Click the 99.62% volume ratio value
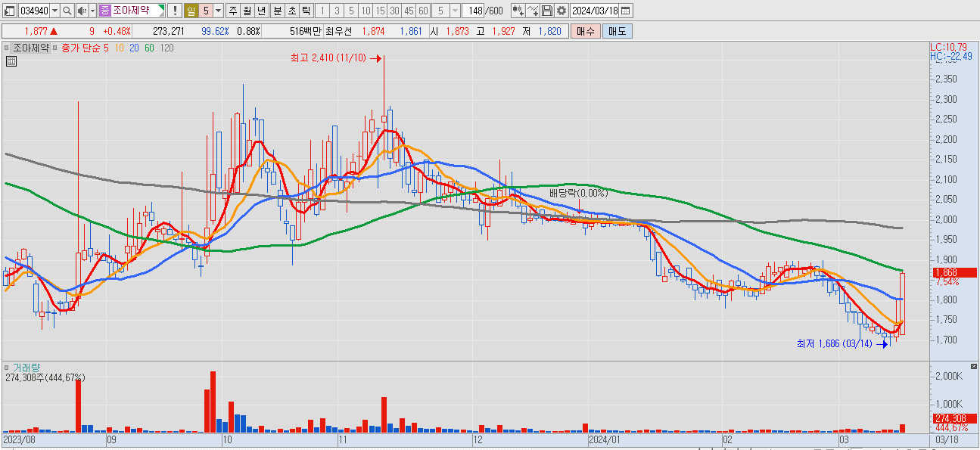 click(216, 31)
